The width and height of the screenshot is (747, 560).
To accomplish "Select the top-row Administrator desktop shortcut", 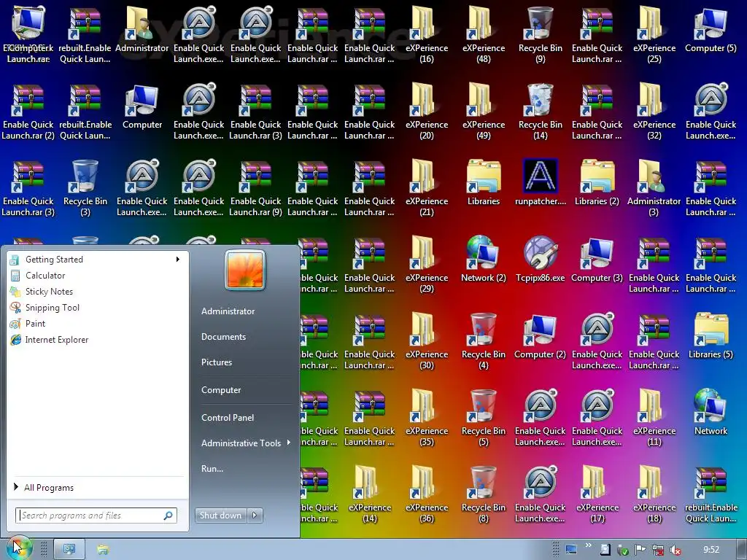I will [142, 30].
